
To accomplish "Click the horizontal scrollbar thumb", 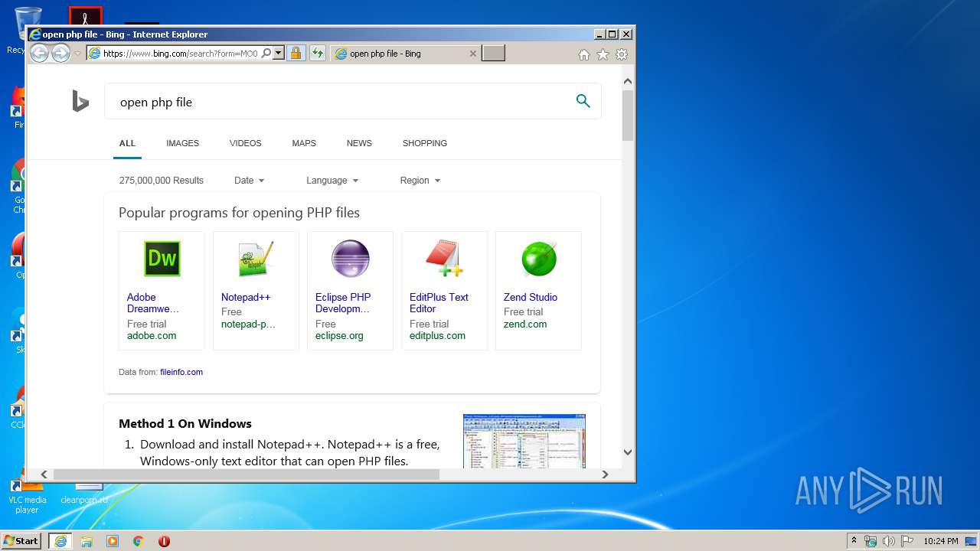I will pyautogui.click(x=246, y=474).
